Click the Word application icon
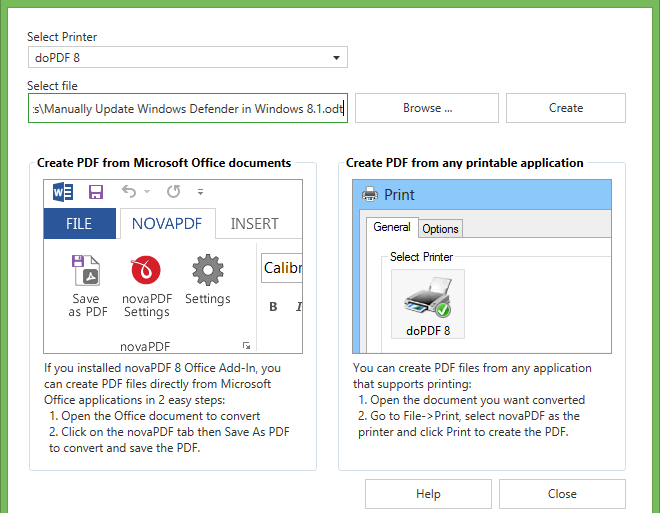Screen dimensions: 660x513 (63, 191)
